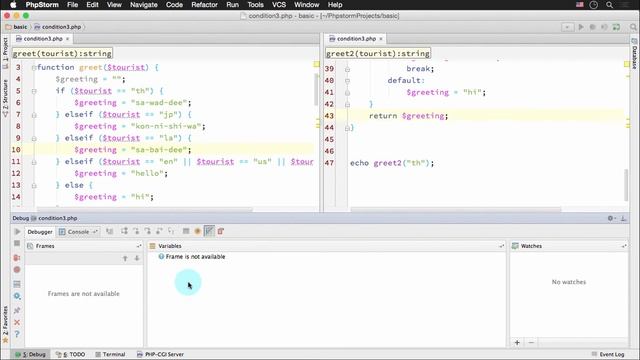Stop the debug session square icon
Viewport: 640px width, 360px height.
(17, 243)
